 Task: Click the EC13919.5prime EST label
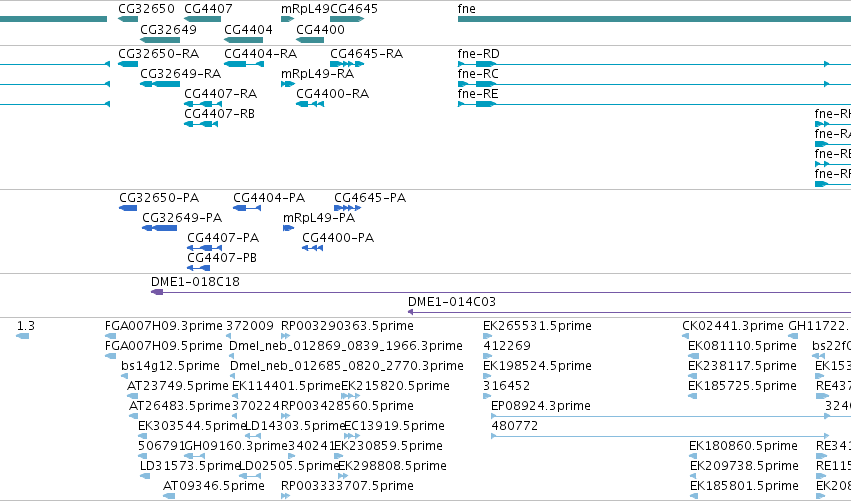tap(395, 427)
